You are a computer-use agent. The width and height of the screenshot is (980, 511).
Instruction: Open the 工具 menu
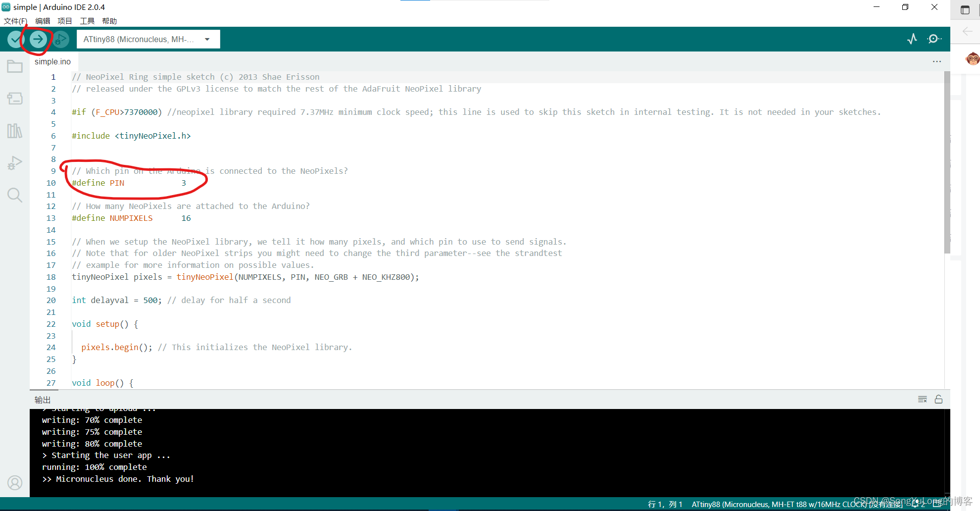point(87,21)
